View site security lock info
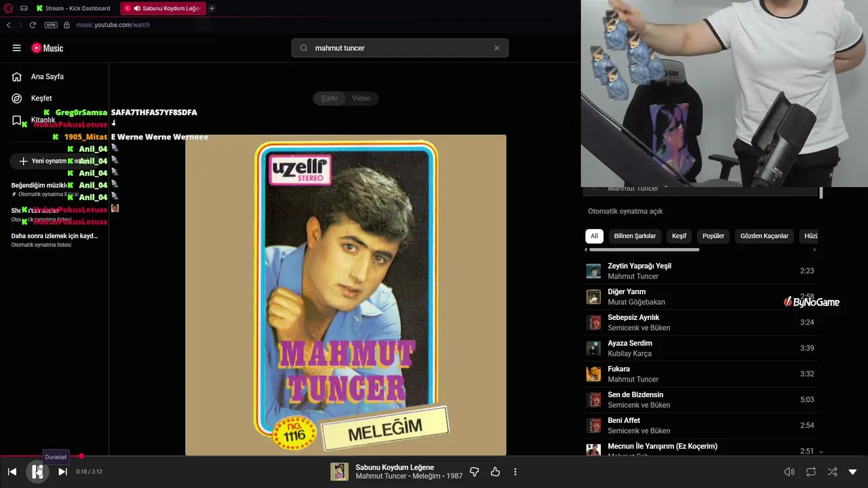 click(x=66, y=25)
